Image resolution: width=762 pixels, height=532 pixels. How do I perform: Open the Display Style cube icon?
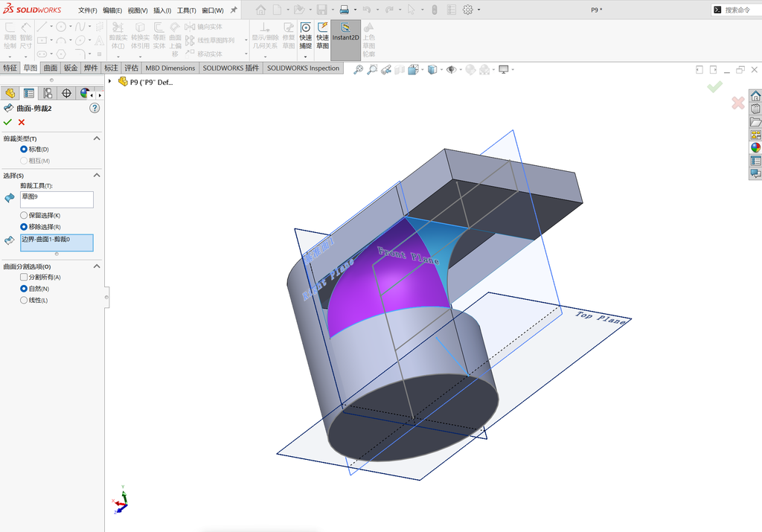pos(432,69)
